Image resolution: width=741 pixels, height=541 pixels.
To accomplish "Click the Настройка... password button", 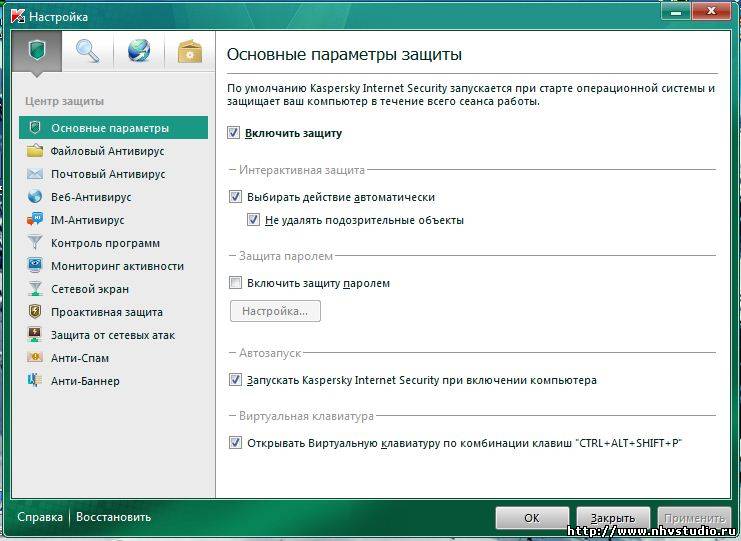I will click(275, 311).
